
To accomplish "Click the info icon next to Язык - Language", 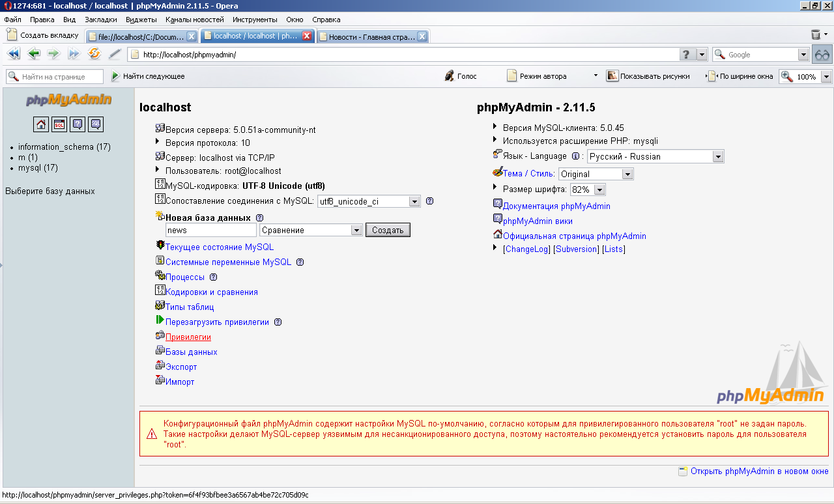I will (575, 156).
